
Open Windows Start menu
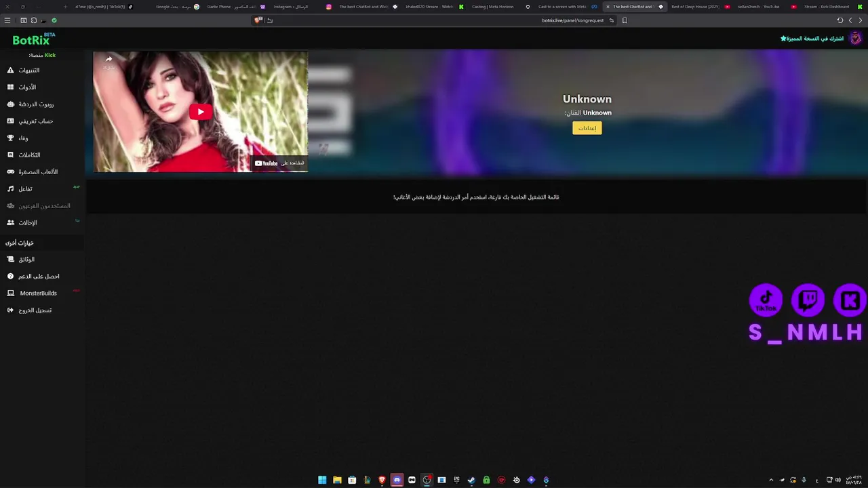[x=322, y=481]
